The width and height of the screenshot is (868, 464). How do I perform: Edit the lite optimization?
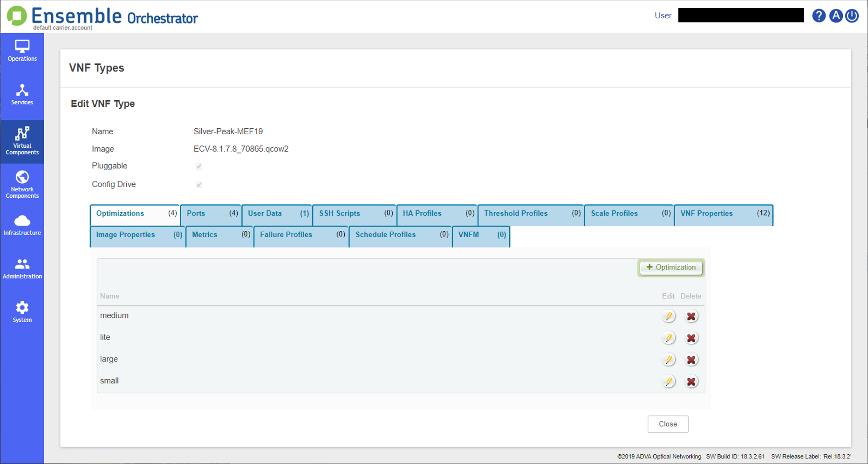pos(669,338)
